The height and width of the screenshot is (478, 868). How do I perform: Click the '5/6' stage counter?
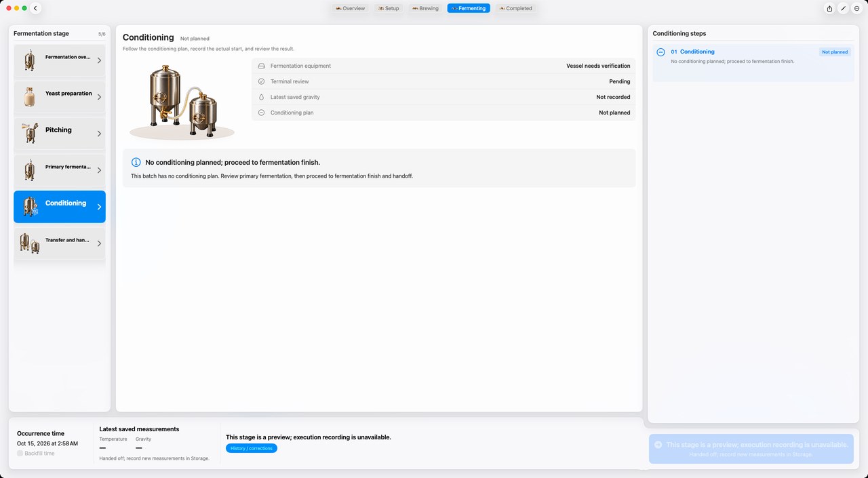click(102, 33)
